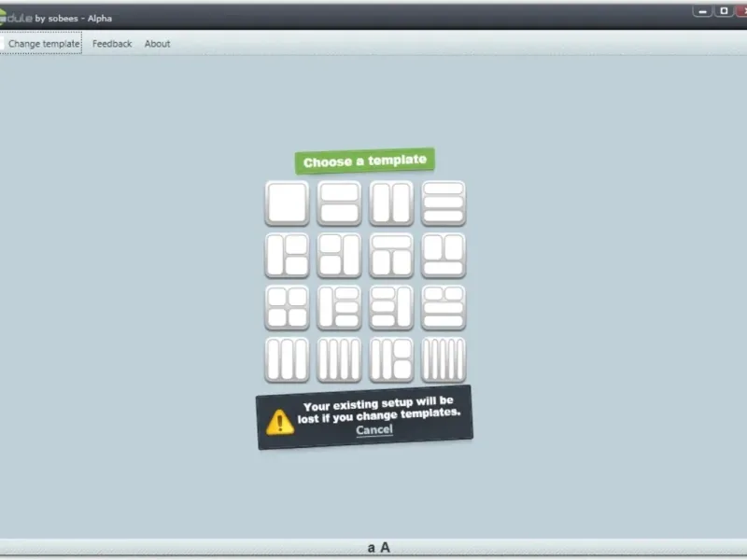This screenshot has height=560, width=747.
Task: Select template with wide top pane and two bottom panes
Action: (x=391, y=256)
